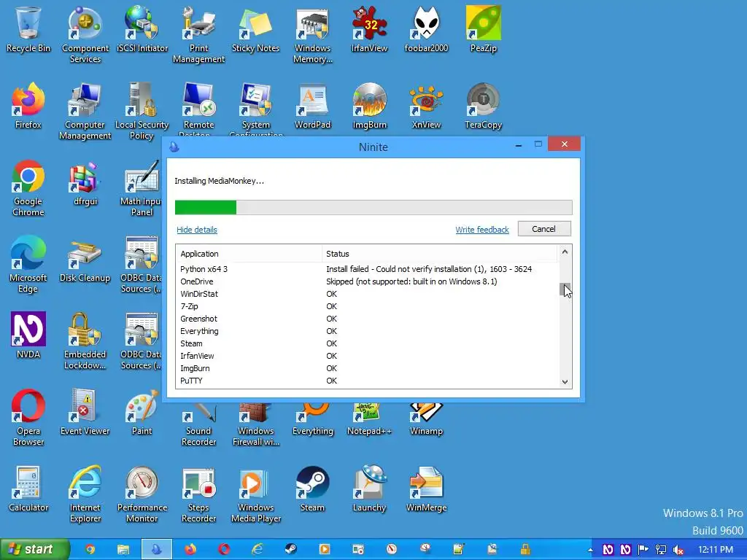The image size is (747, 560).
Task: Open the XnView desktop icon
Action: coord(426,106)
